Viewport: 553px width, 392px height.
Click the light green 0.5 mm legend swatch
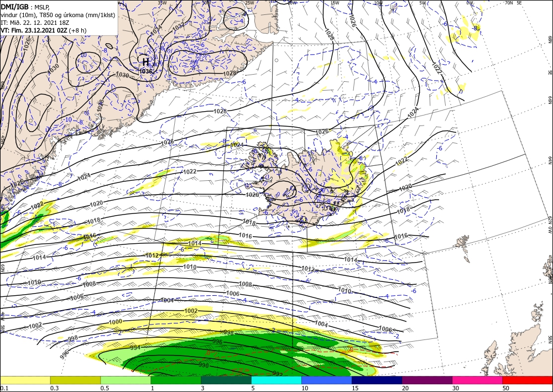126,380
